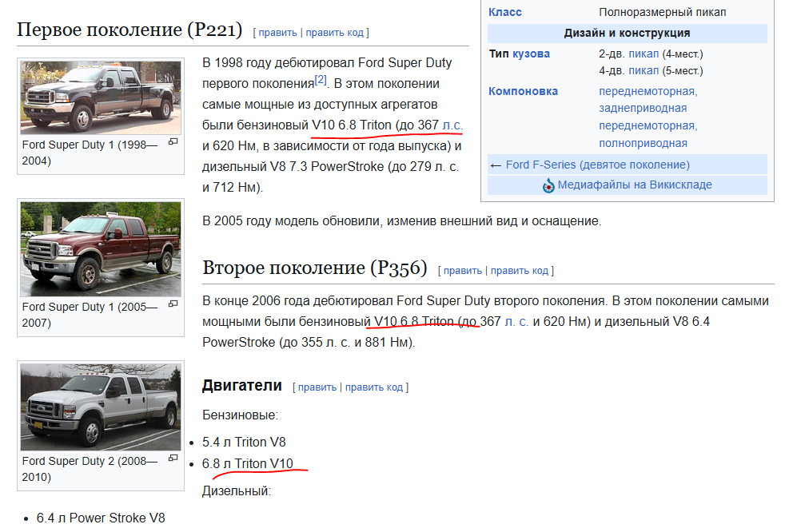Click the Wikimedia Commons logo icon
The height and width of the screenshot is (532, 805).
click(x=548, y=185)
